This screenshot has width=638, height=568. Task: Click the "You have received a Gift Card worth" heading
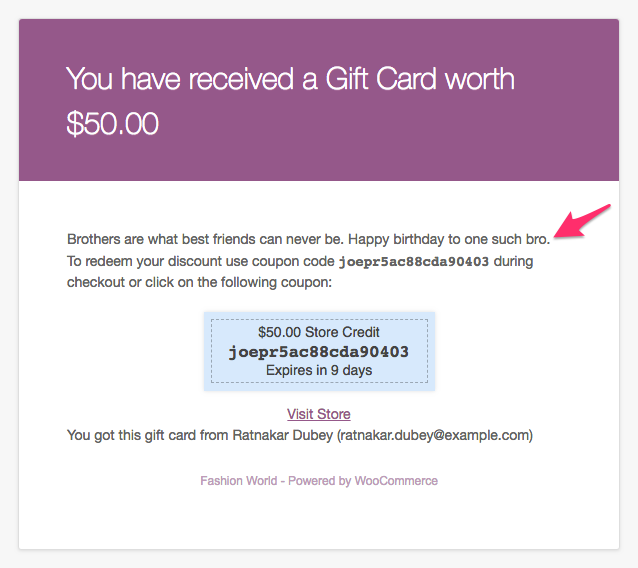click(x=290, y=79)
